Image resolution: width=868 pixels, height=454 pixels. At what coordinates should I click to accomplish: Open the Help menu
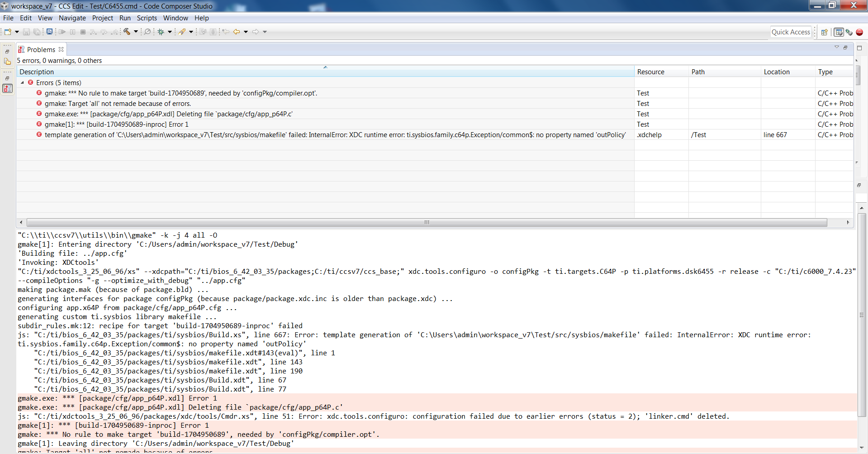coord(202,18)
